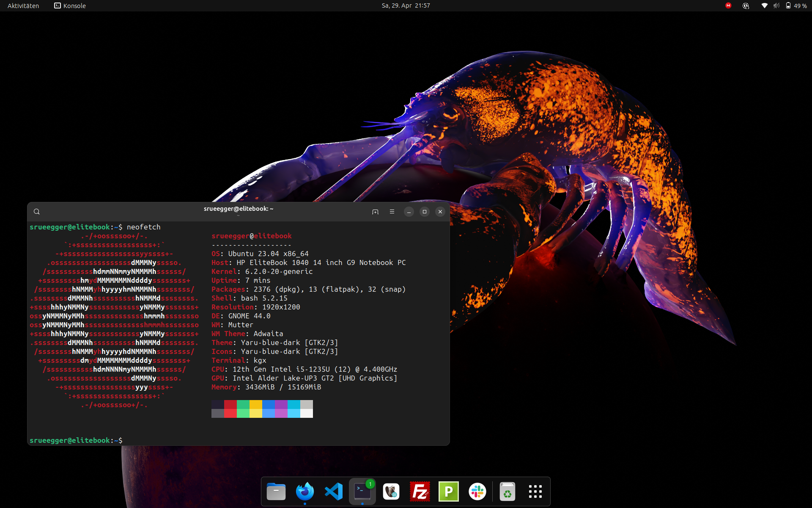Minimize the terminal window
Screen dimensions: 812x508
pyautogui.click(x=409, y=212)
